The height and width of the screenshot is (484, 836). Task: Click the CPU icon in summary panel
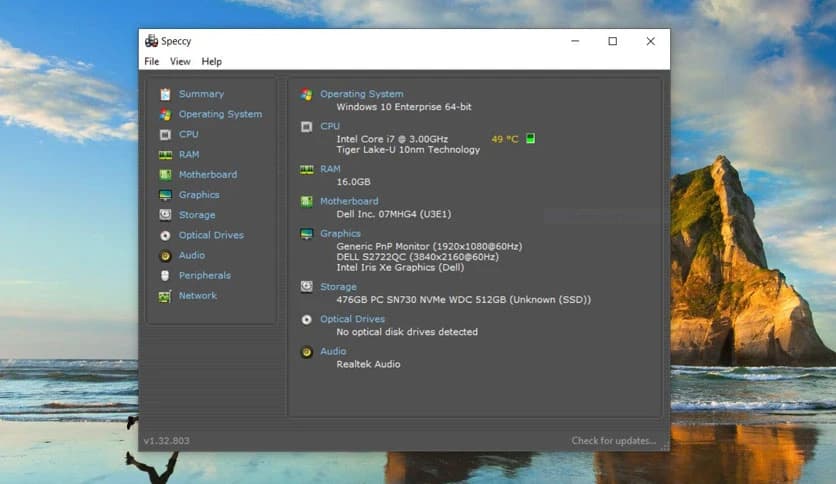click(x=307, y=127)
